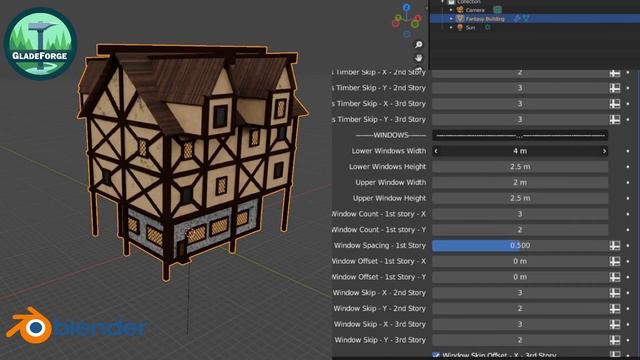Click the Fantasy Building mesh icon in the outliner

point(460,19)
